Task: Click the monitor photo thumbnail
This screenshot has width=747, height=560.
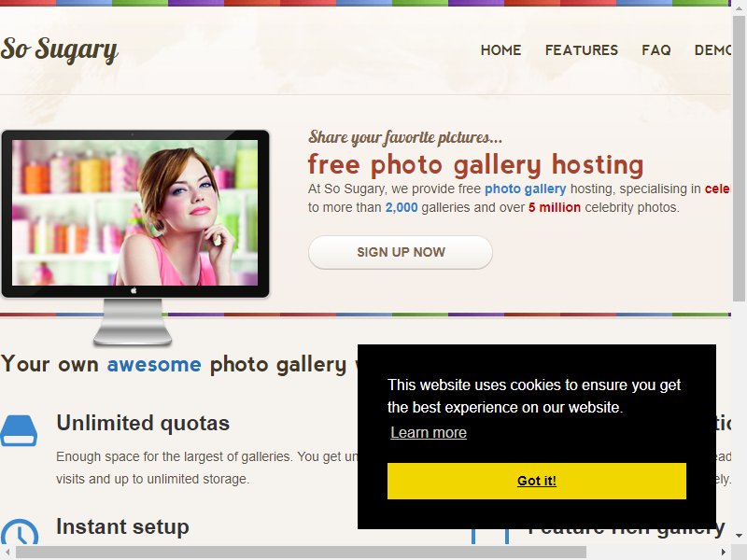Action: tap(134, 213)
